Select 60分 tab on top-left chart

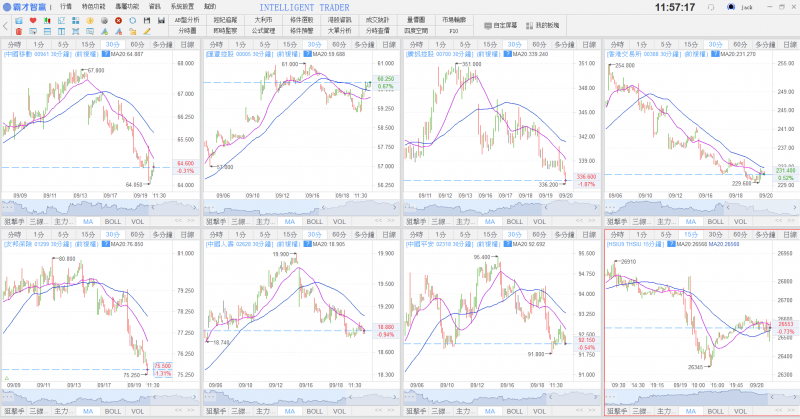pos(138,45)
